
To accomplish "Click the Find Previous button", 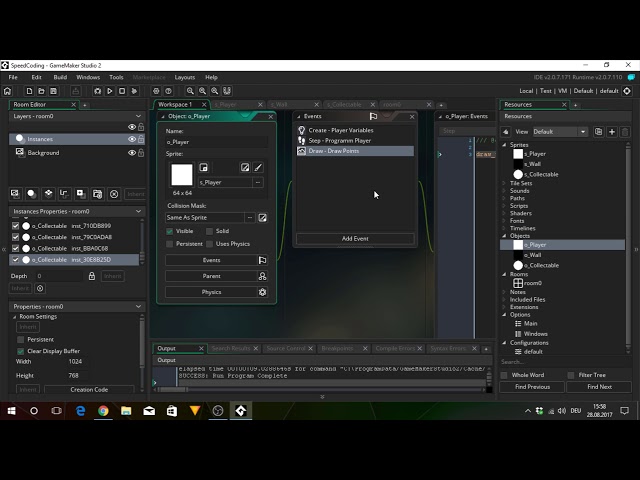I will coord(532,387).
